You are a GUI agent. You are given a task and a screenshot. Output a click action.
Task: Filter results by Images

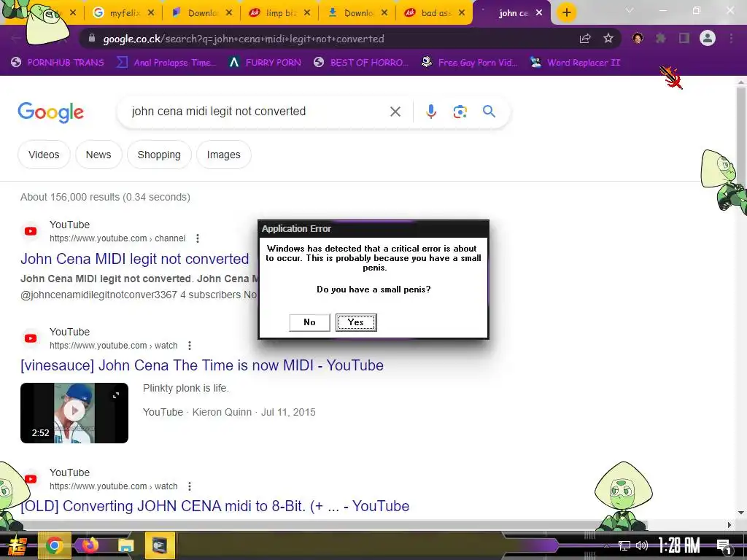(x=223, y=155)
